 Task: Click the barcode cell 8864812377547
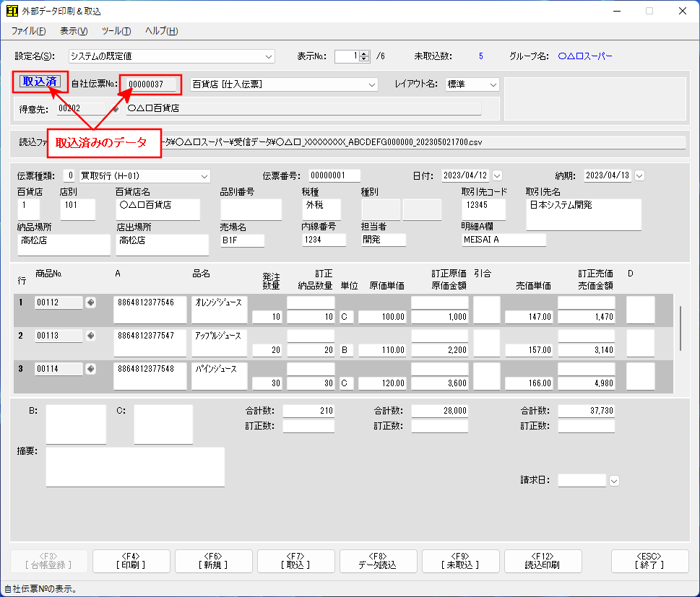click(x=150, y=343)
